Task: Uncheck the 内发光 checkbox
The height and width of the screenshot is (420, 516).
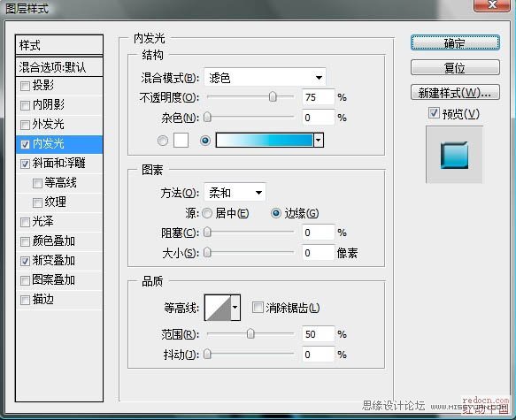Action: pyautogui.click(x=25, y=144)
